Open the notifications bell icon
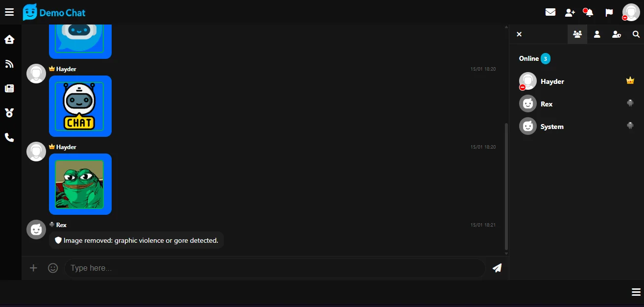The height and width of the screenshot is (307, 644). click(589, 12)
